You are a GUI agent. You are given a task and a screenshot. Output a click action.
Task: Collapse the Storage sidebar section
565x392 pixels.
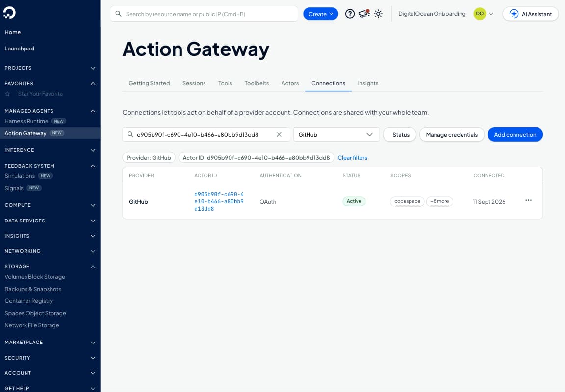50,267
